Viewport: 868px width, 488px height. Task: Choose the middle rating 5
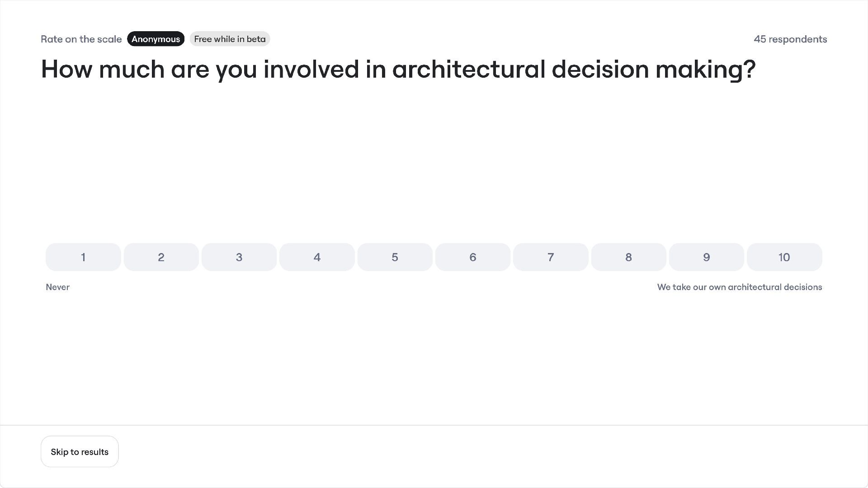click(x=395, y=257)
